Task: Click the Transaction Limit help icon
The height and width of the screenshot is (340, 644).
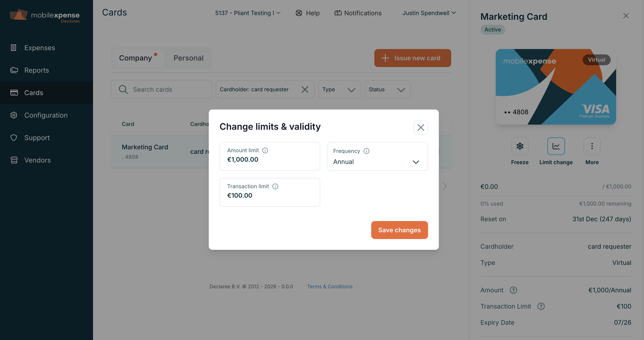Action: click(x=541, y=306)
